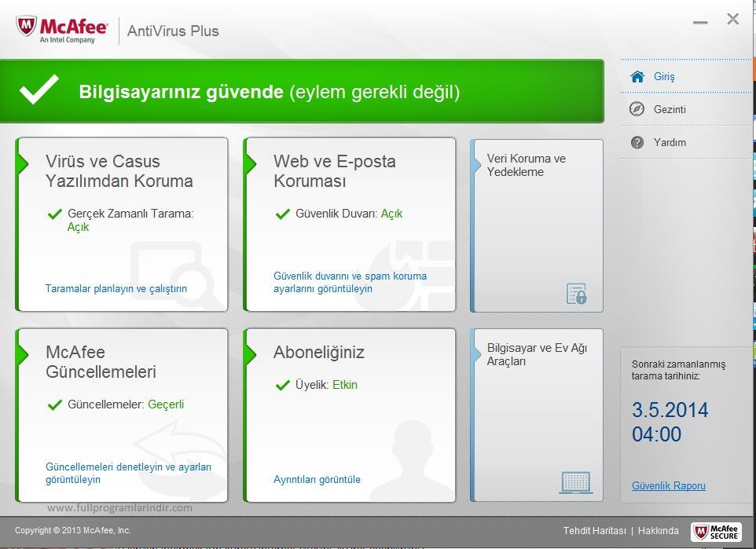Click the Bilgisayarınız güvende banner text

pos(270,92)
